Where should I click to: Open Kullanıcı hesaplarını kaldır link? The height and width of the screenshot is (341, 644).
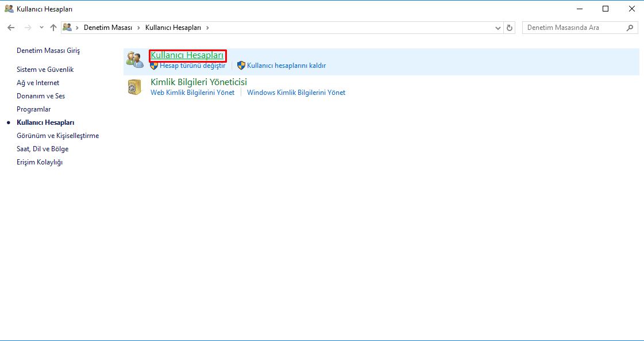tap(286, 66)
